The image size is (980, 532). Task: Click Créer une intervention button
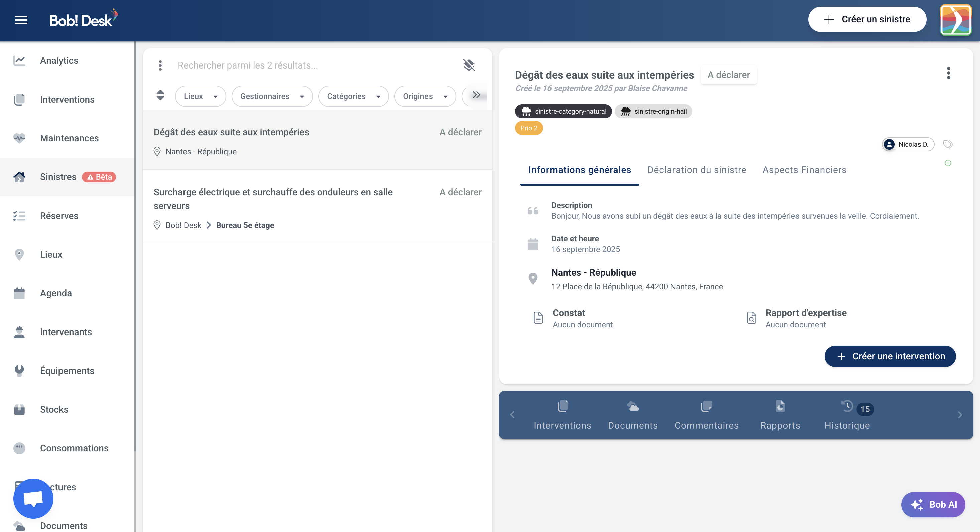(x=889, y=356)
